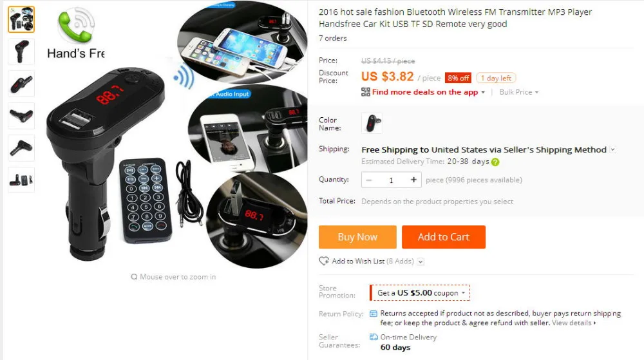The height and width of the screenshot is (360, 644).
Task: Expand the Get a US $5.00 coupon dropdown
Action: 419,292
